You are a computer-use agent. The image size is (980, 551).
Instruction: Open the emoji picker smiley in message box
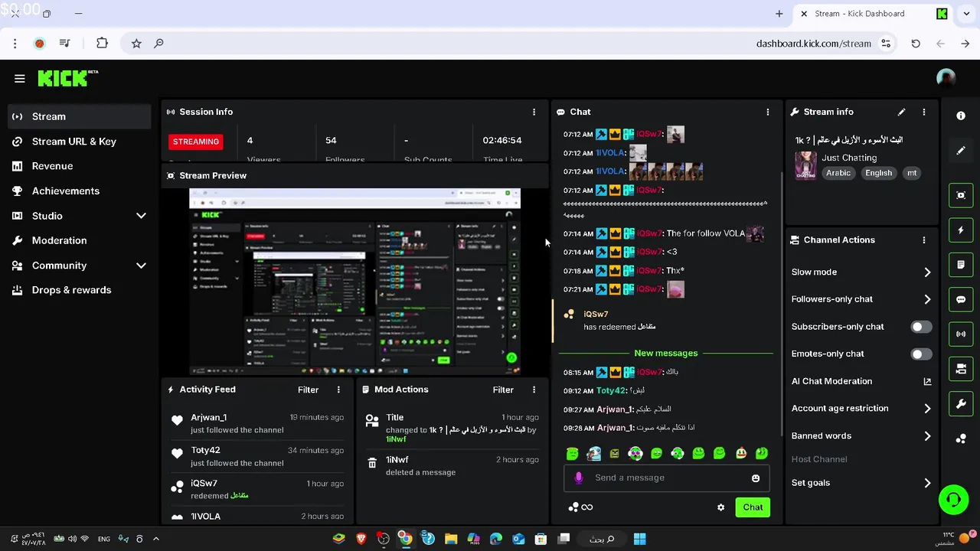tap(756, 478)
